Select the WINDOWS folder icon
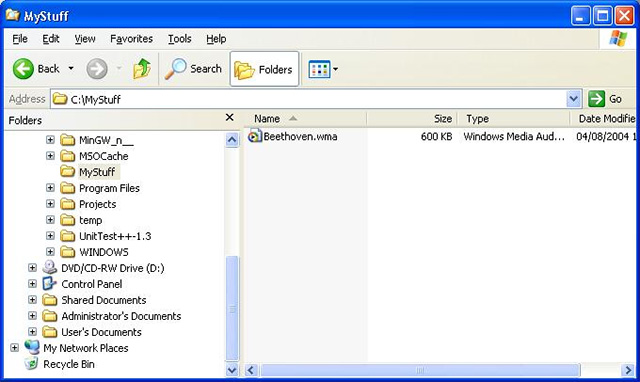The image size is (640, 382). tap(68, 252)
